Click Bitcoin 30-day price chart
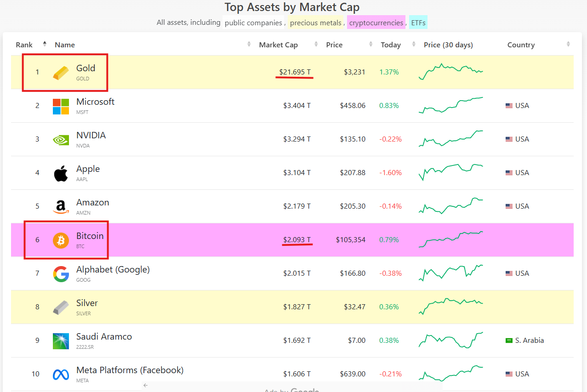This screenshot has width=587, height=392. [x=451, y=239]
